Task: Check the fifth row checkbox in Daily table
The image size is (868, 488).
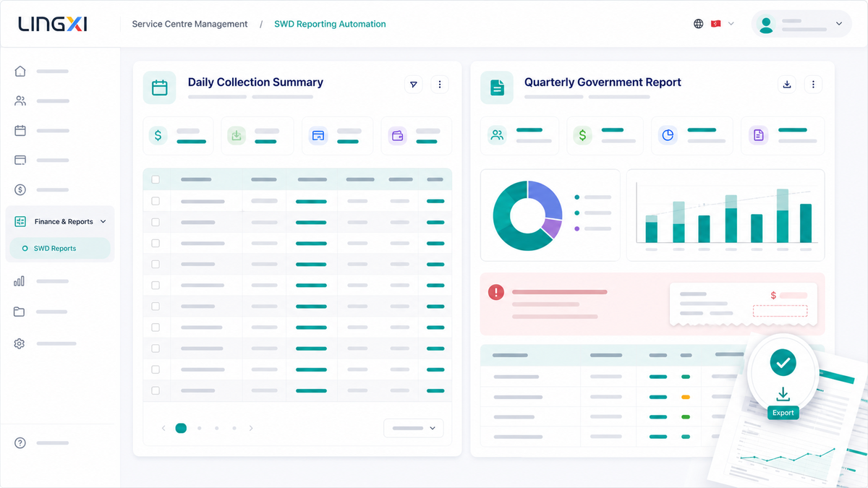Action: (156, 285)
